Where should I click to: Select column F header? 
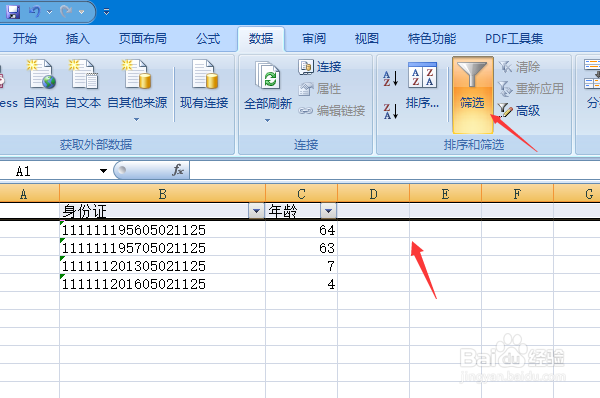(517, 194)
